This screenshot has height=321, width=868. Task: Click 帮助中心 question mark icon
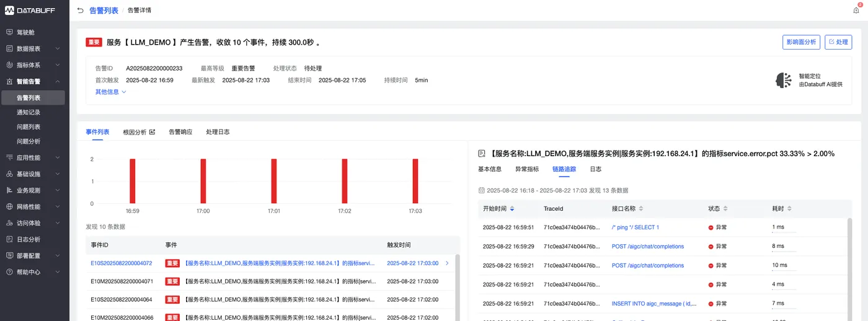(9, 271)
